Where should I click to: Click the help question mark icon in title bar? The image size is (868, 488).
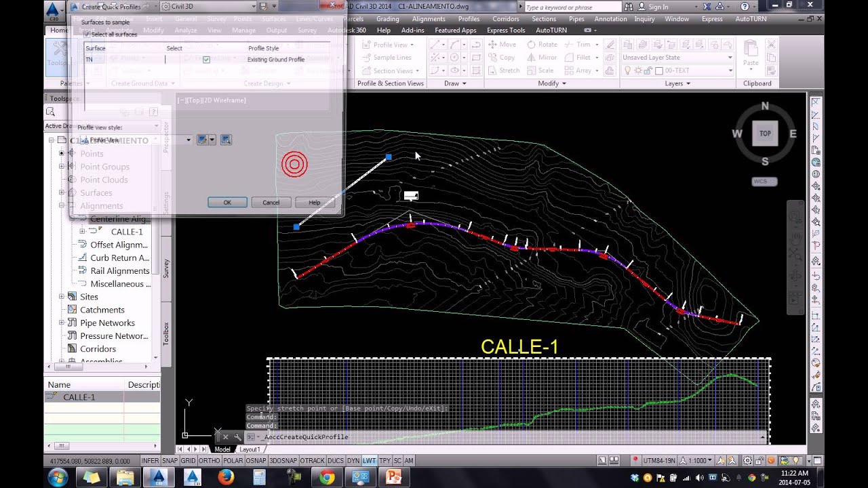[745, 7]
